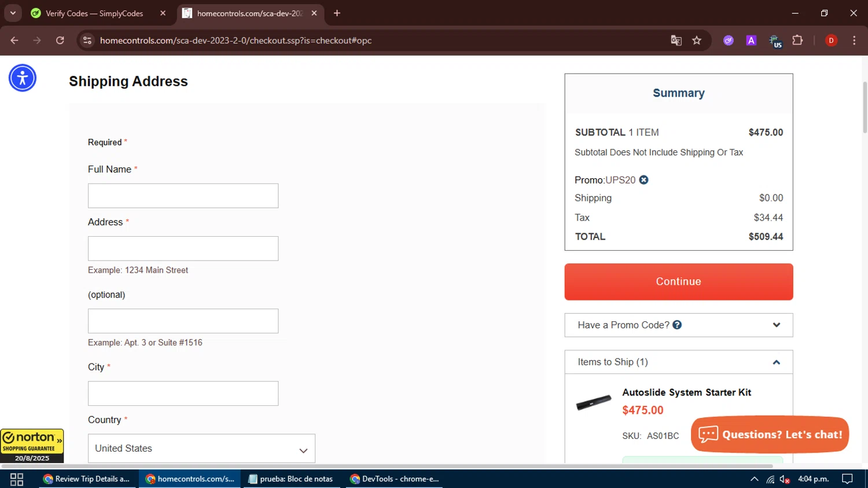
Task: Reload the checkout page
Action: (60, 41)
